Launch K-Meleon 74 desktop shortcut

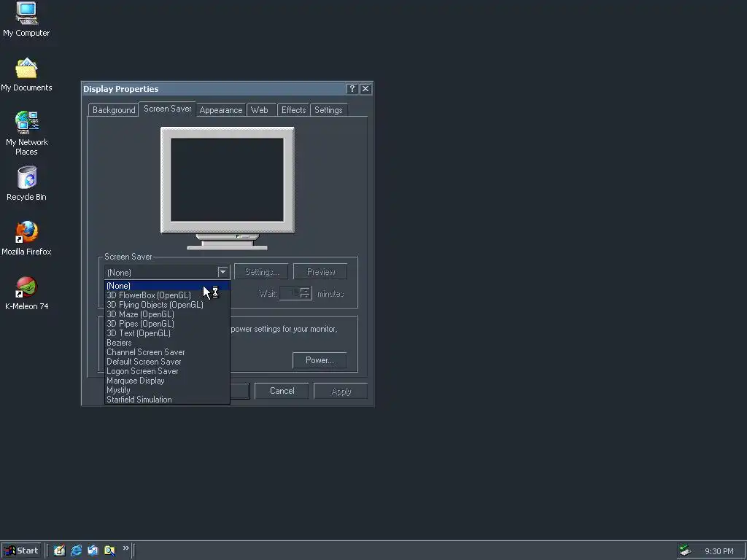(26, 293)
